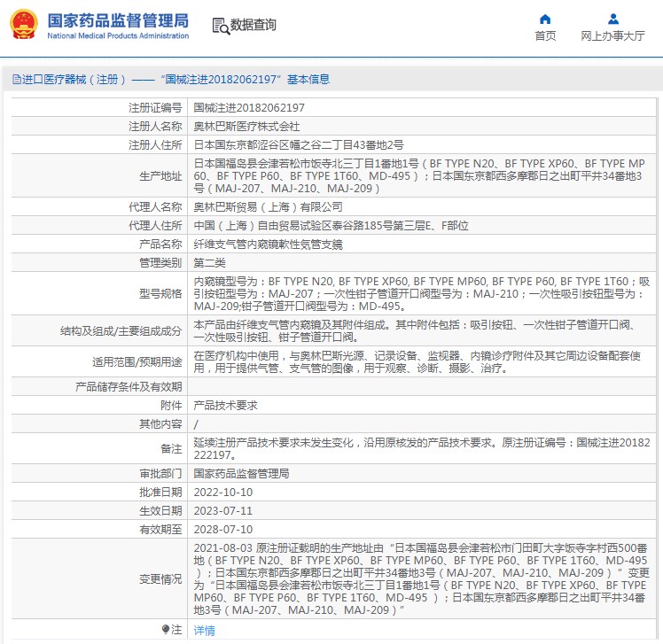Click the 管理类别 row label
The width and height of the screenshot is (663, 644).
(160, 262)
